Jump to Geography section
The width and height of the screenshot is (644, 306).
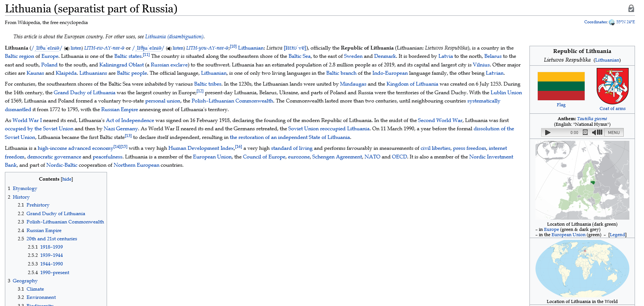click(25, 281)
